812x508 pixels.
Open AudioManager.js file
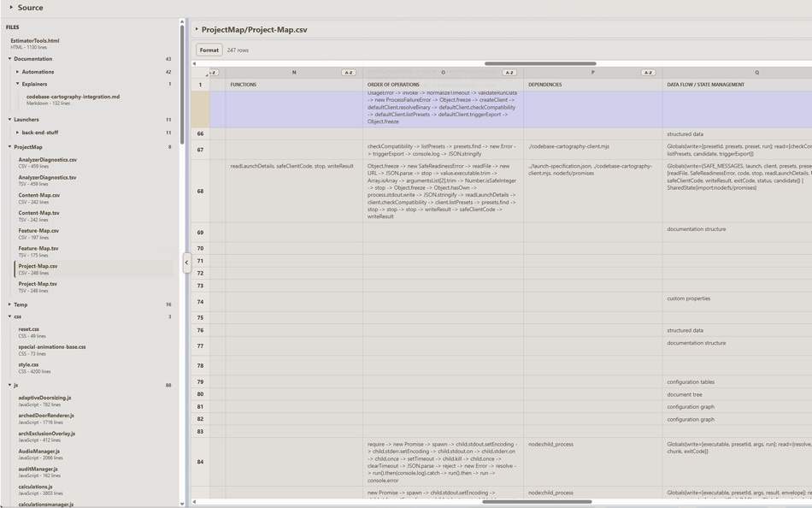coord(39,454)
